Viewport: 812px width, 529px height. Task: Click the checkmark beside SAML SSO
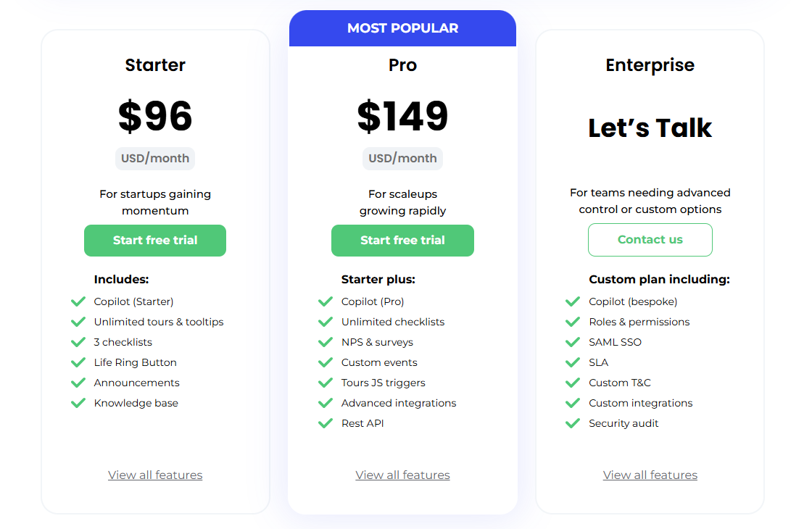(573, 342)
